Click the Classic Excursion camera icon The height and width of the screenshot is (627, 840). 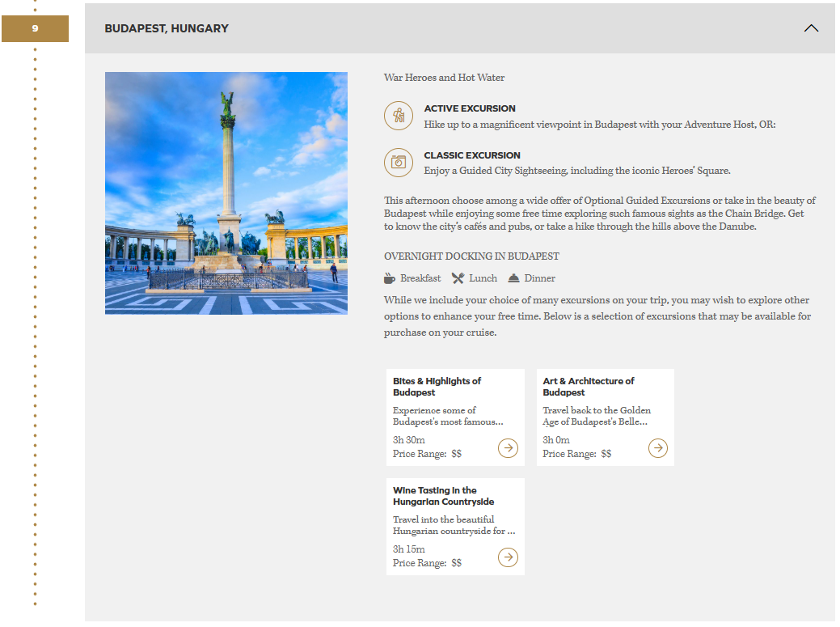pos(399,163)
